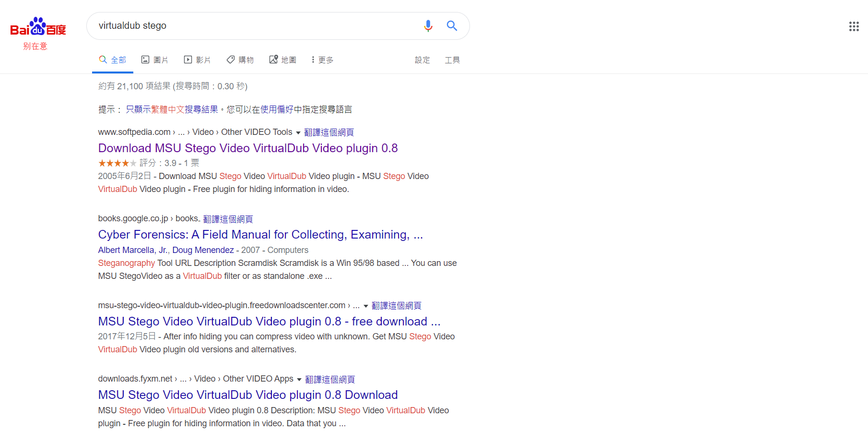Viewport: 868px width, 432px height.
Task: Expand the dropdown arrow next to freedownloadscenter.com URL
Action: pos(366,306)
